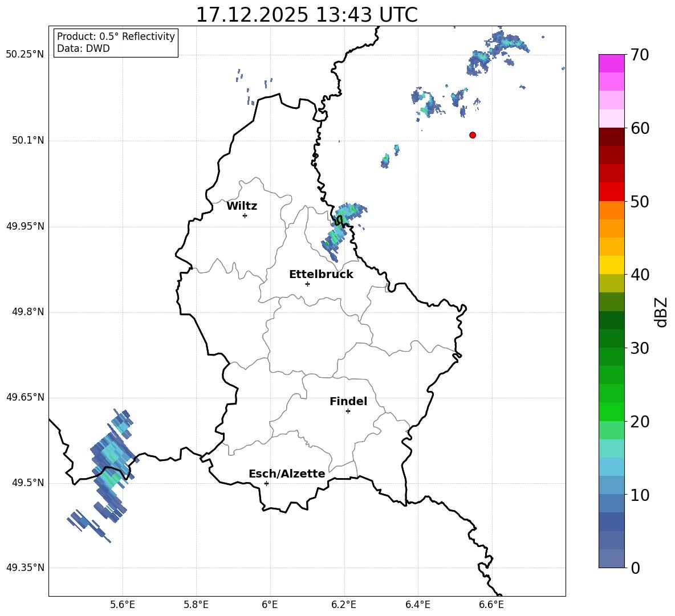Image resolution: width=675 pixels, height=616 pixels.
Task: Select the Esch/Alzette city label
Action: click(287, 474)
